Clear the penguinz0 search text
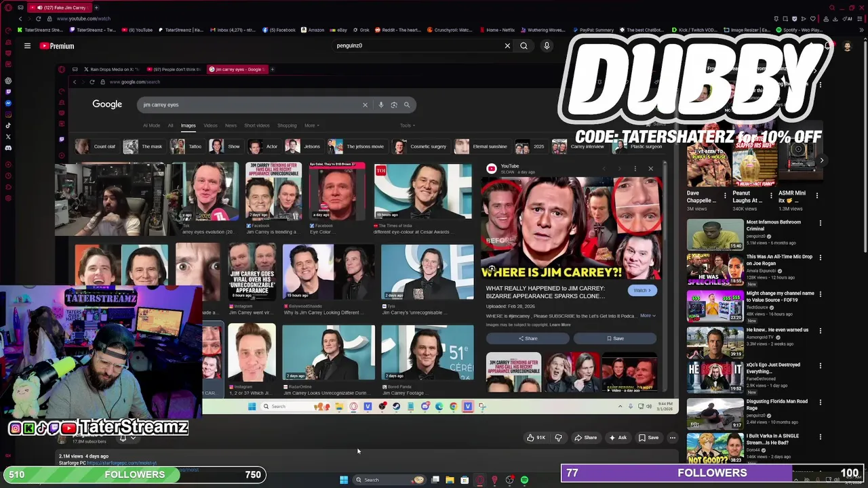This screenshot has height=488, width=868. point(507,46)
